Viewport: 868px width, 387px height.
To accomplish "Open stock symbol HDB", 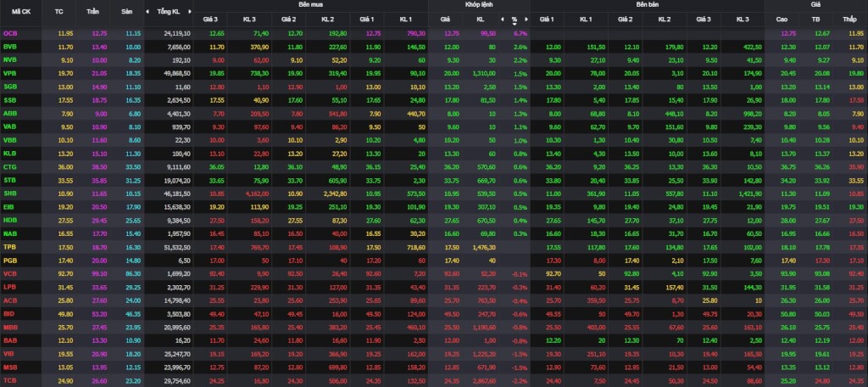I will (10, 220).
